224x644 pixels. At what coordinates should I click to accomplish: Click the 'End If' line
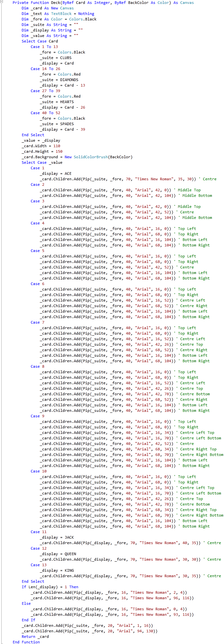click(28, 620)
